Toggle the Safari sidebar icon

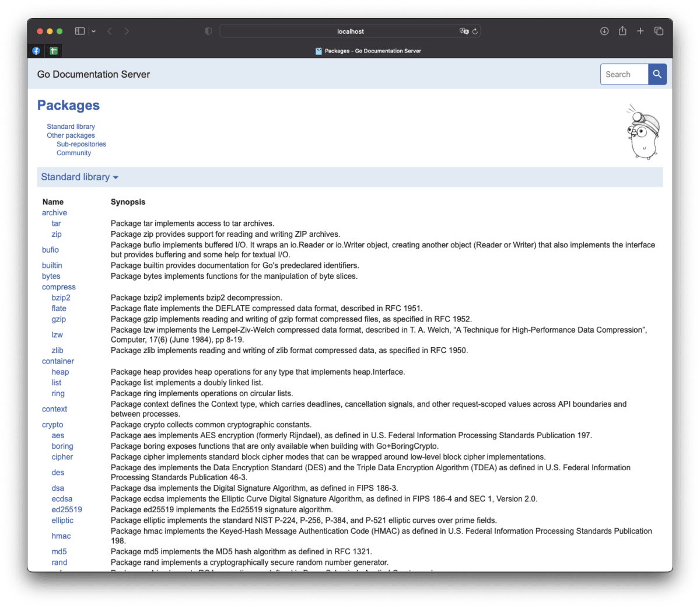[x=80, y=31]
